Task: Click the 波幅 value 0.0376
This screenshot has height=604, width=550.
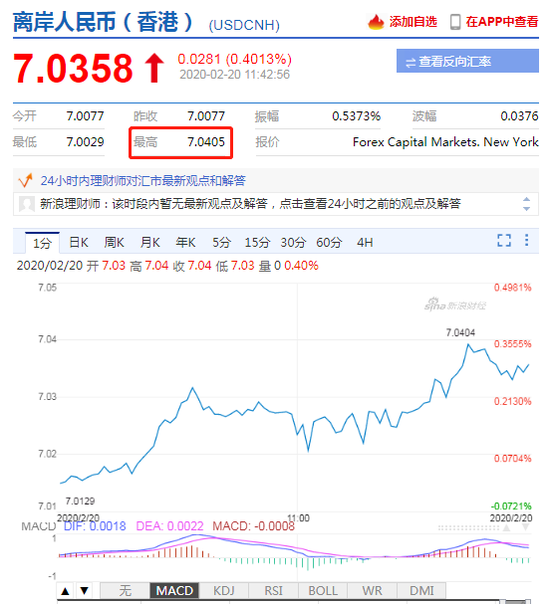Action: point(519,116)
